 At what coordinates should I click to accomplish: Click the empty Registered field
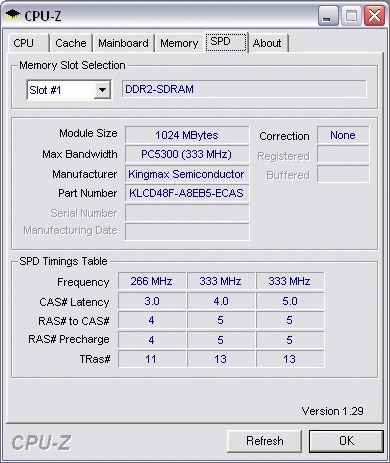[x=343, y=154]
